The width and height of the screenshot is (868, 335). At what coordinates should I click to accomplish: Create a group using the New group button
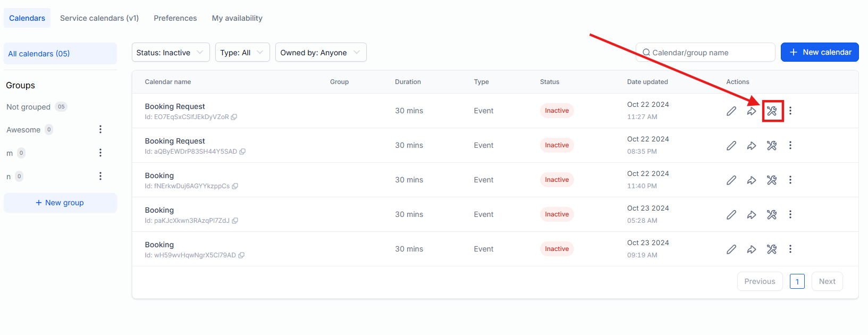[x=60, y=203]
